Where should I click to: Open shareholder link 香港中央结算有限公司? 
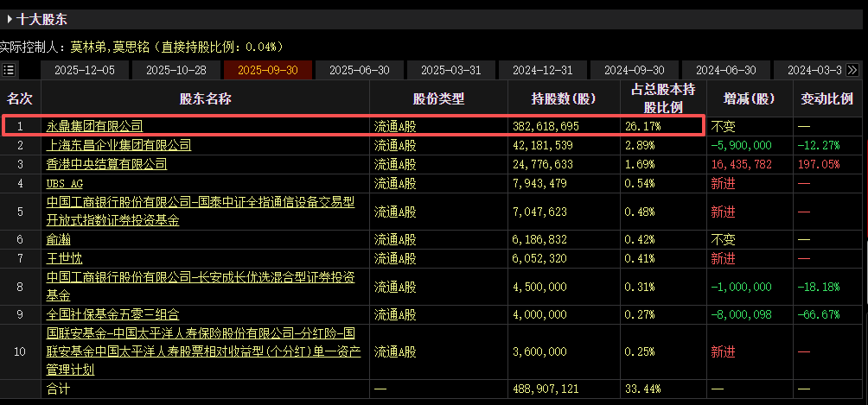106,164
